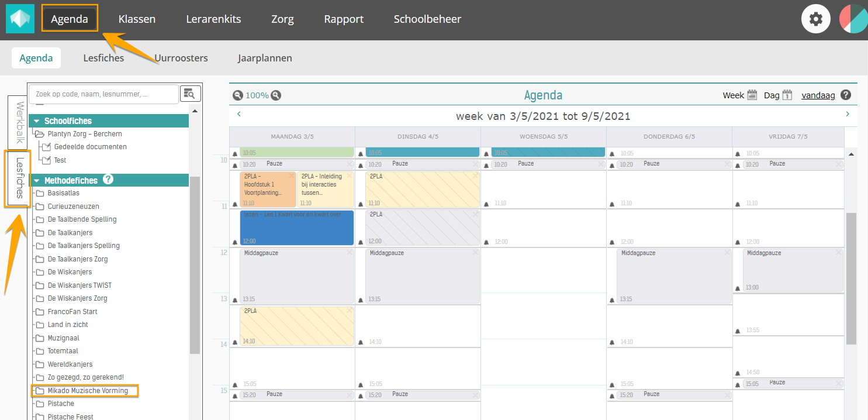Image resolution: width=868 pixels, height=420 pixels.
Task: Click the zoom in magnifier icon
Action: 276,95
